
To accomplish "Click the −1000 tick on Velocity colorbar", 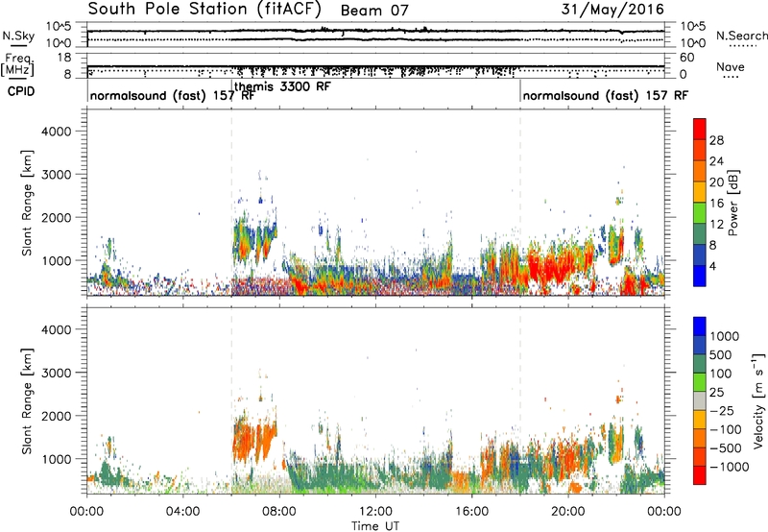I will tap(730, 467).
